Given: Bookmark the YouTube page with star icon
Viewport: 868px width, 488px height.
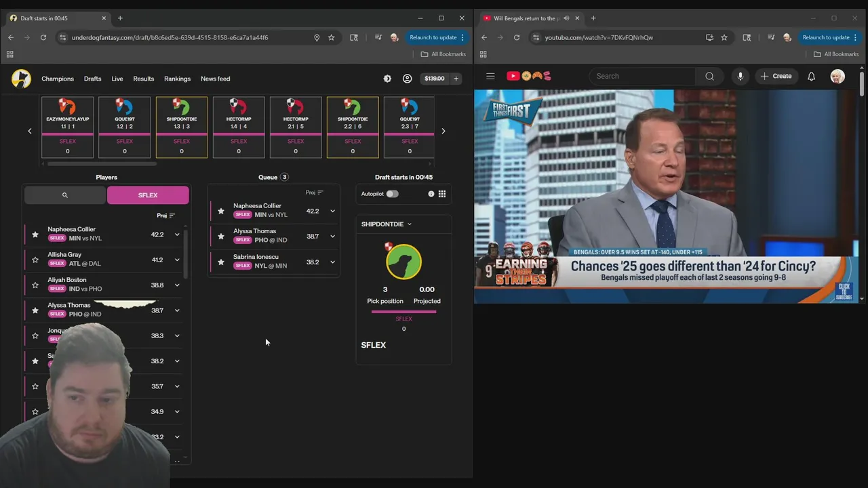Looking at the screenshot, I should coord(724,37).
